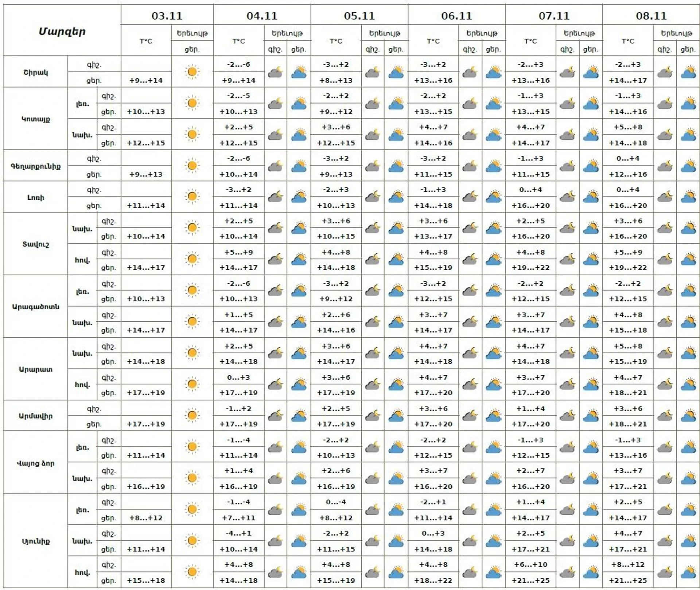Click Լոռի daytime sun-cloud icon under 07.11
The image size is (700, 590).
pos(591,197)
